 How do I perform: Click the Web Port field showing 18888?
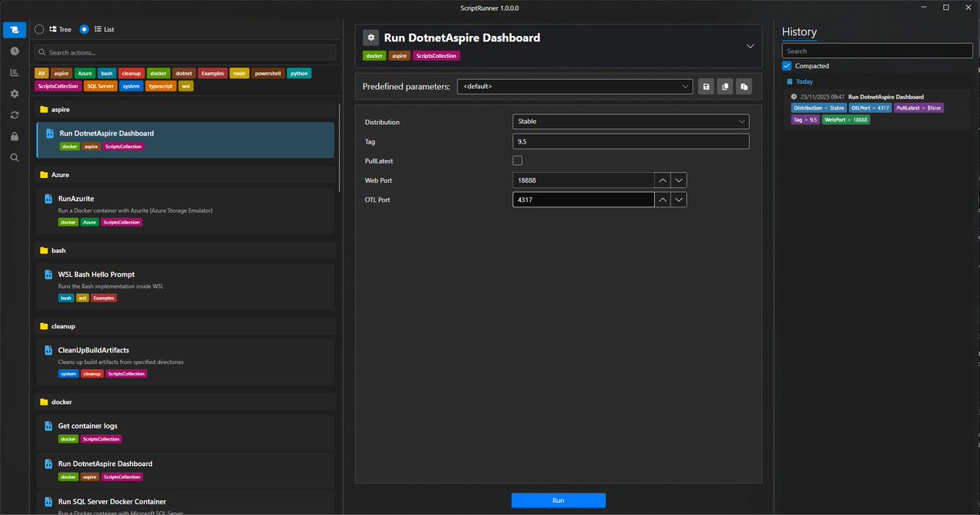pyautogui.click(x=583, y=180)
